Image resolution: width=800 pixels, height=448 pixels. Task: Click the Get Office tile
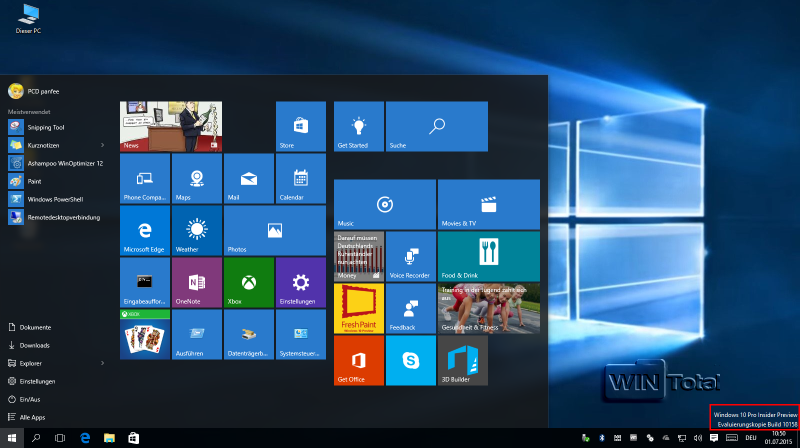coord(359,360)
